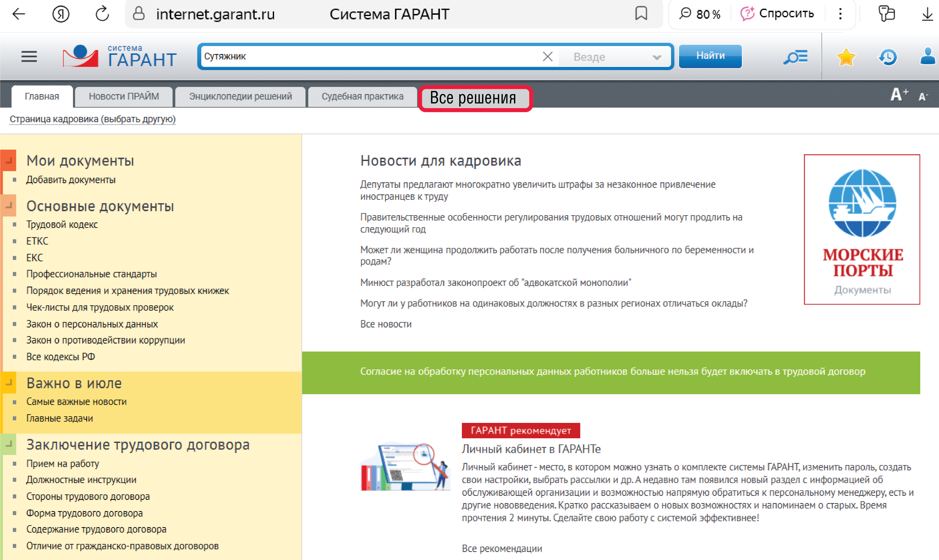Open the downloads arrow icon
This screenshot has height=560, width=939.
927,14
